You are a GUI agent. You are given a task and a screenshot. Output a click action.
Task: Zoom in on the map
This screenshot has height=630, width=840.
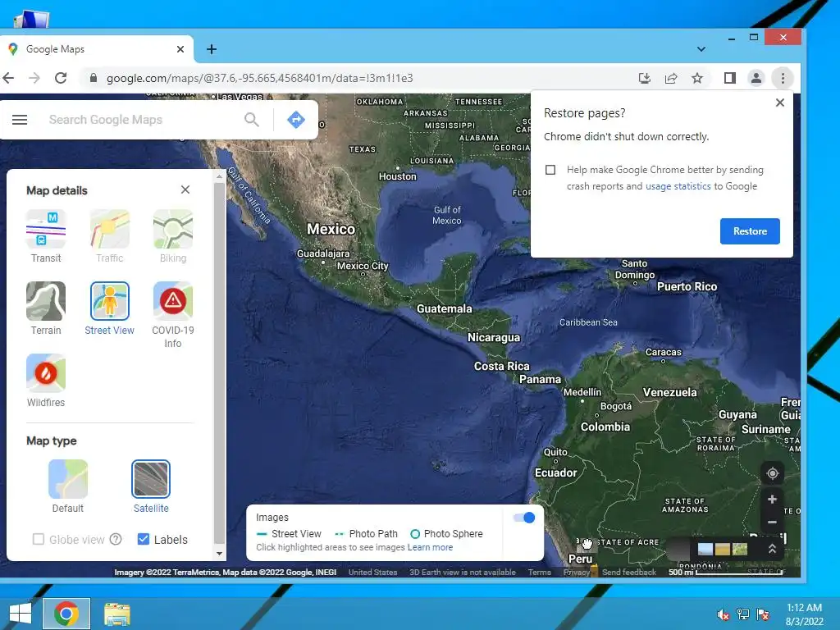[x=772, y=500]
